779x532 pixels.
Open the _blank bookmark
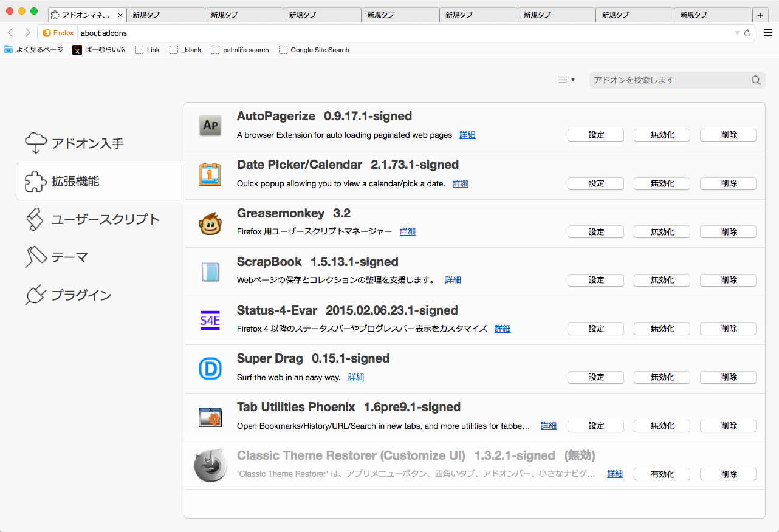[186, 50]
